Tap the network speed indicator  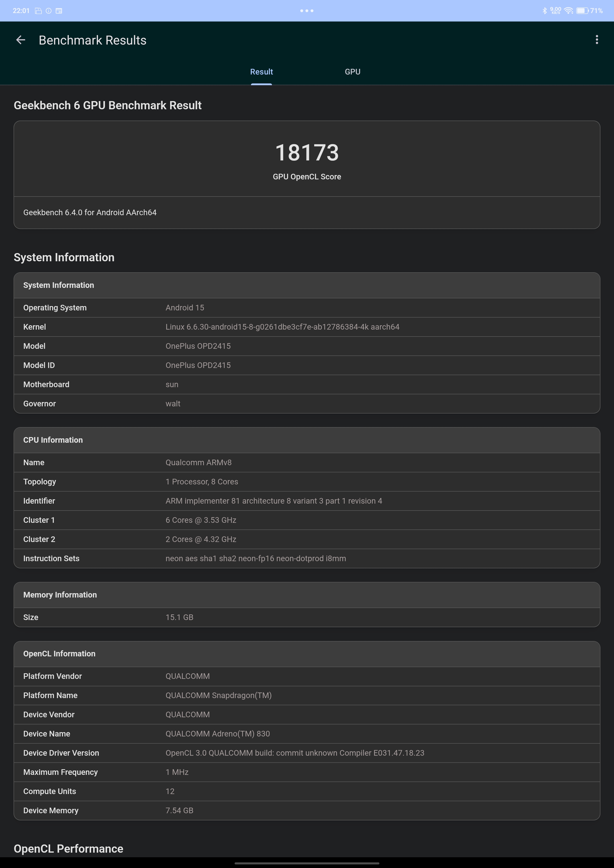pos(555,10)
